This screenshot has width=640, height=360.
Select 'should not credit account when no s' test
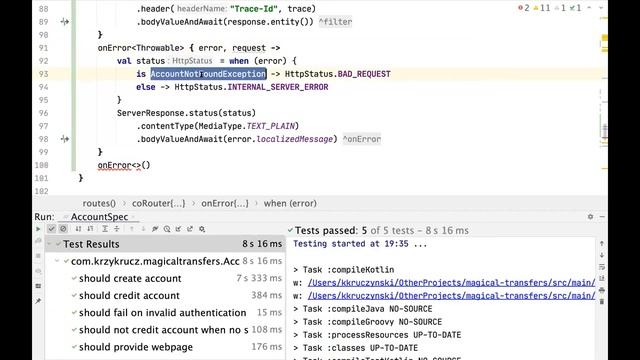tap(165, 330)
